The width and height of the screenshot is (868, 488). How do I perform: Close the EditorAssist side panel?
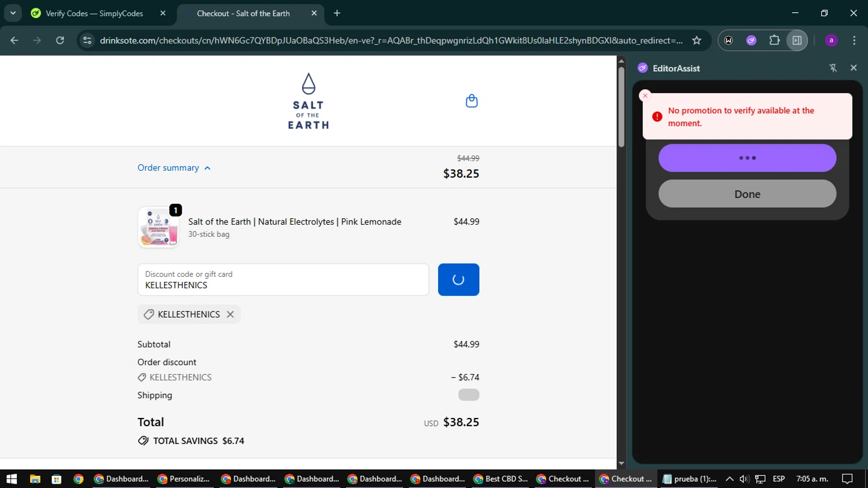coord(854,68)
